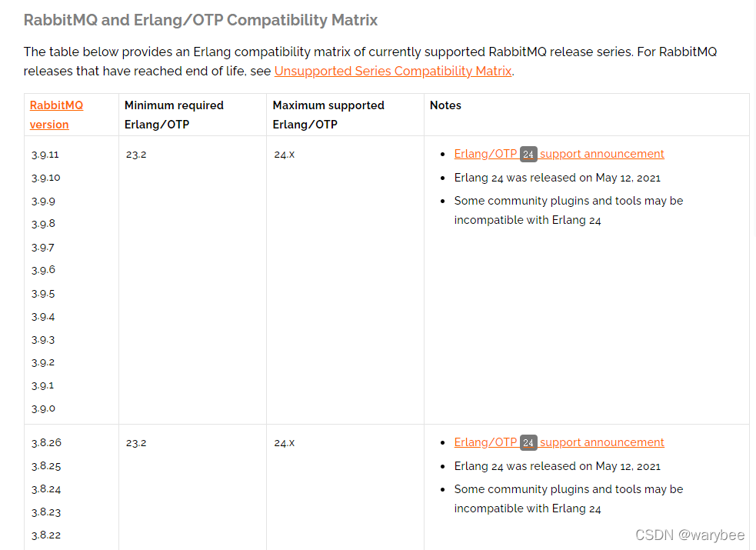Click version 3.8.22 in the table
The width and height of the screenshot is (756, 550).
46,535
